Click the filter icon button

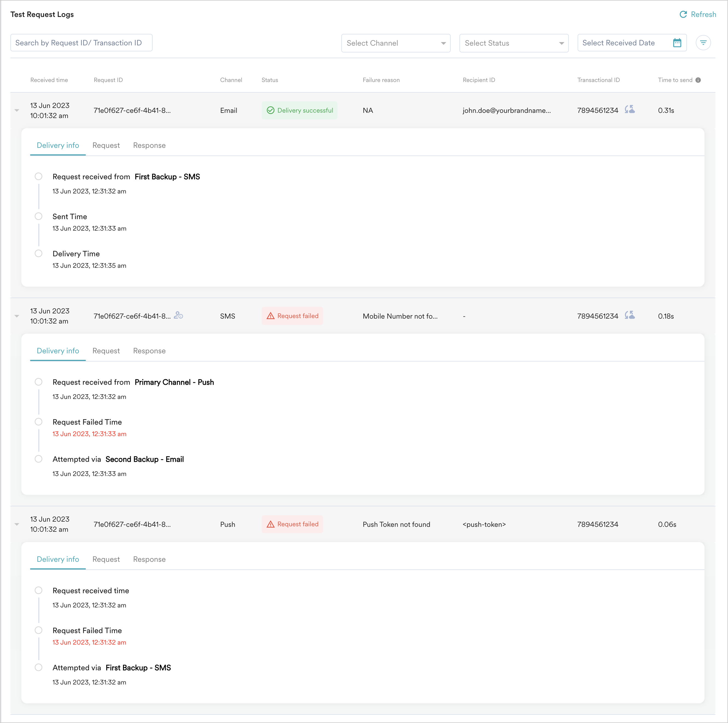tap(703, 43)
